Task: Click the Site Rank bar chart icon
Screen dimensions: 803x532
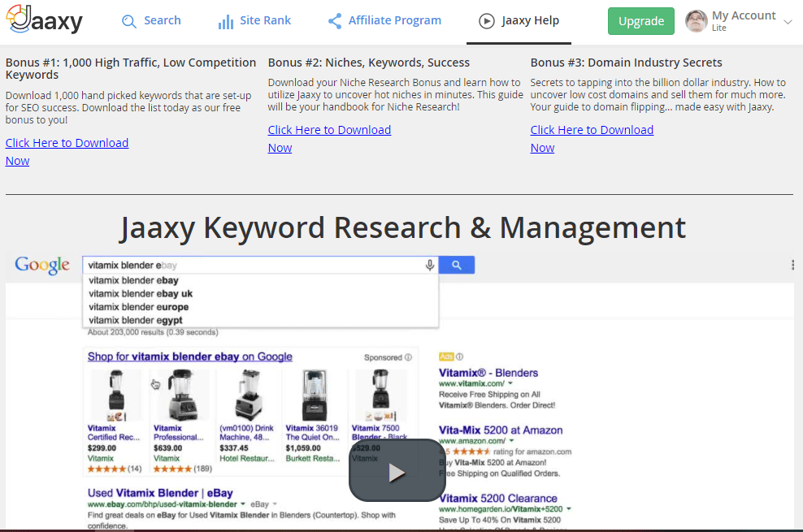Action: coord(226,21)
